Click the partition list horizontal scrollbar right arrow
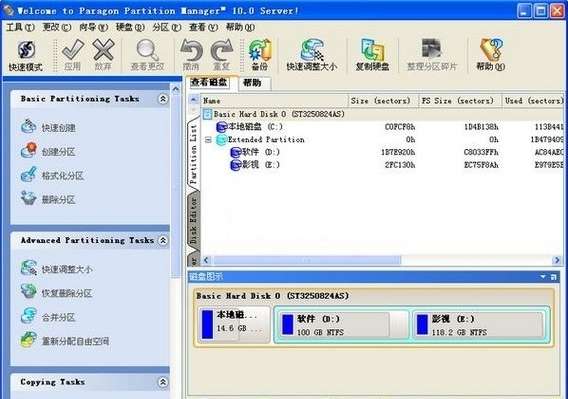568x399 pixels. click(557, 260)
